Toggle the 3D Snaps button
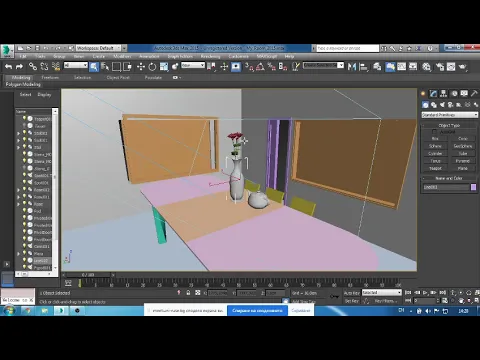The width and height of the screenshot is (480, 360). coord(249,67)
